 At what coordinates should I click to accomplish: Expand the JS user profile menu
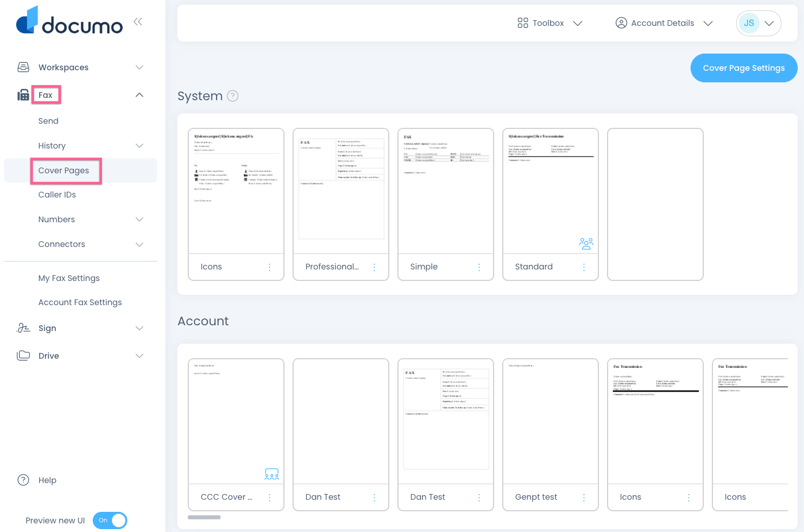[759, 23]
